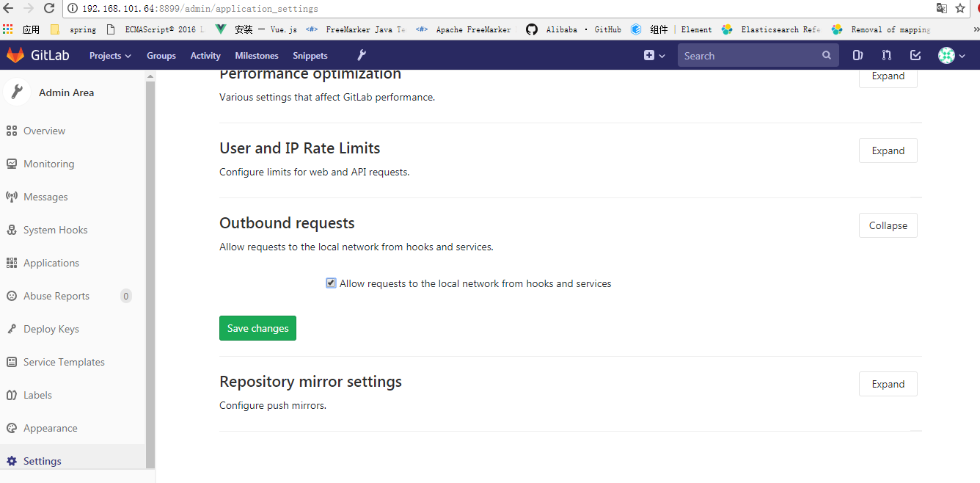
Task: Click the translate page icon in address bar
Action: click(942, 9)
